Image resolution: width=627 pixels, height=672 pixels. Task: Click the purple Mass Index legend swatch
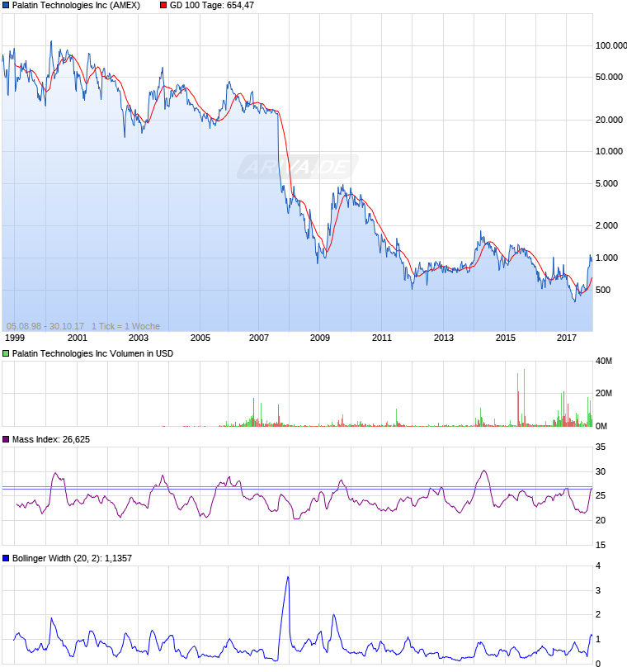click(6, 439)
